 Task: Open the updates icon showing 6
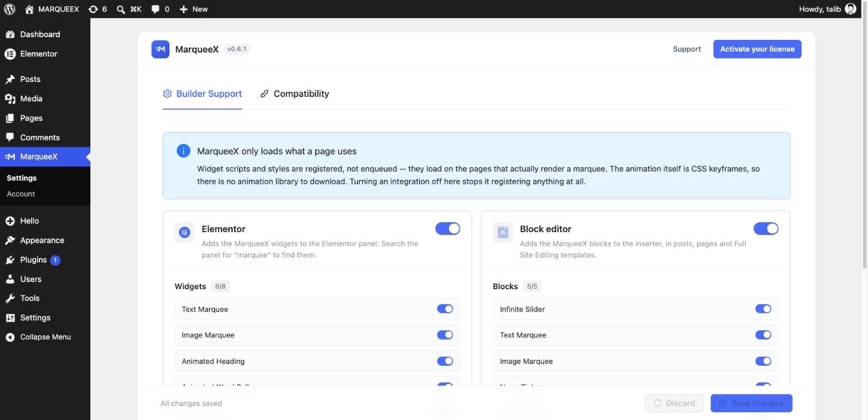(x=93, y=9)
